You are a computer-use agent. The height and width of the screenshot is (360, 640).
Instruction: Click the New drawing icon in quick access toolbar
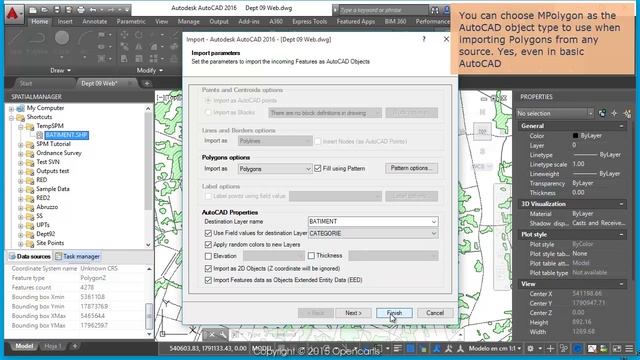click(x=33, y=9)
